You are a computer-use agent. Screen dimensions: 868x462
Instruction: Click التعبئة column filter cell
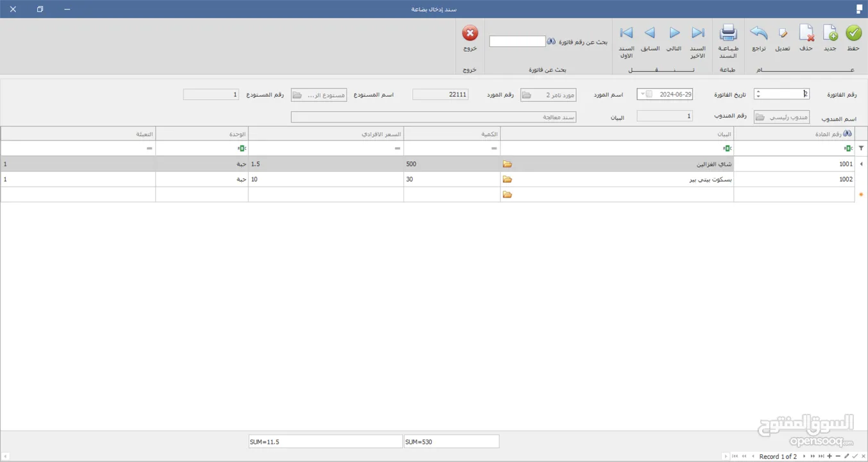(78, 148)
